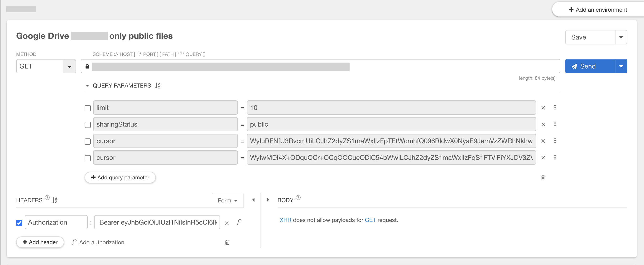The width and height of the screenshot is (644, 265).
Task: Click the lock icon in URL field
Action: click(x=87, y=66)
